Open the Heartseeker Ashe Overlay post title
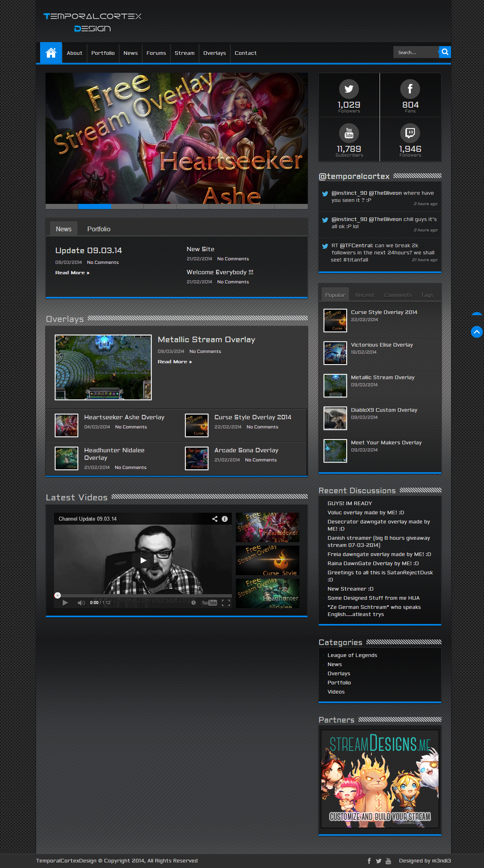 124,417
